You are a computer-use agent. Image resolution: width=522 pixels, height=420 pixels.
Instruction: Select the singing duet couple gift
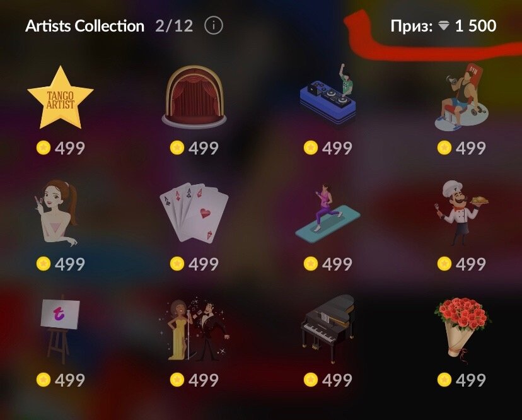[194, 329]
